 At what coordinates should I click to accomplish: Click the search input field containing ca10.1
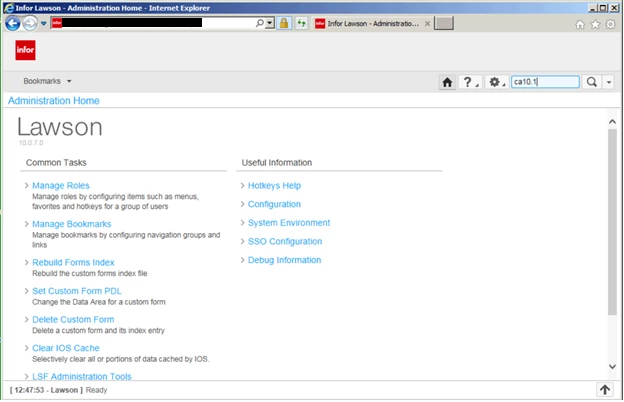[545, 82]
